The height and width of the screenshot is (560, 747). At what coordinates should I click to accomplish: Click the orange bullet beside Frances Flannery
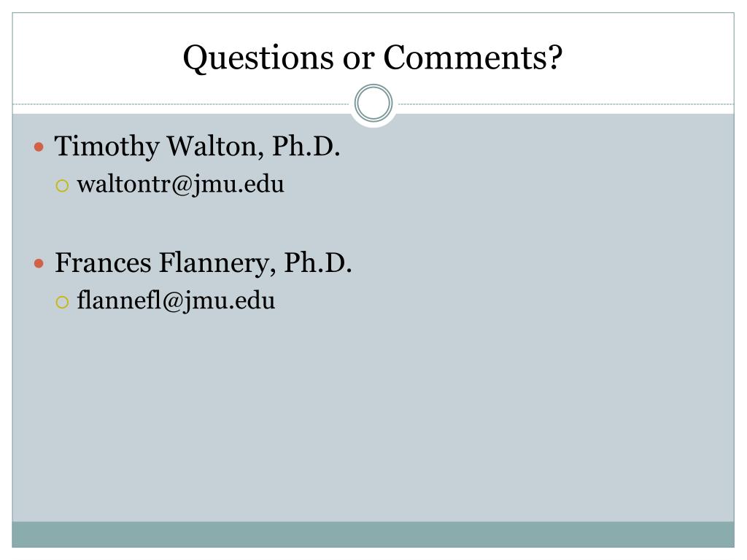pos(39,263)
